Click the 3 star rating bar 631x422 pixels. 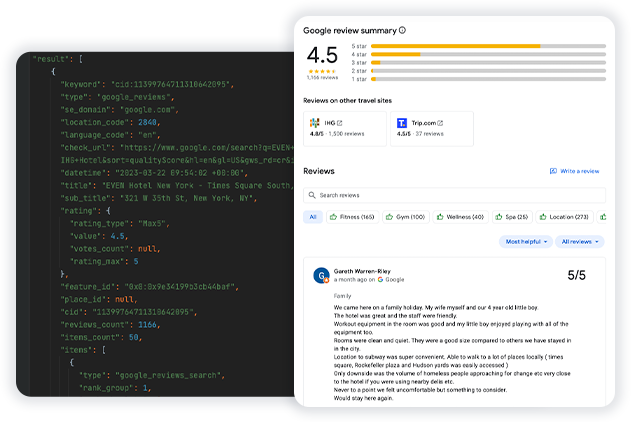(x=488, y=63)
